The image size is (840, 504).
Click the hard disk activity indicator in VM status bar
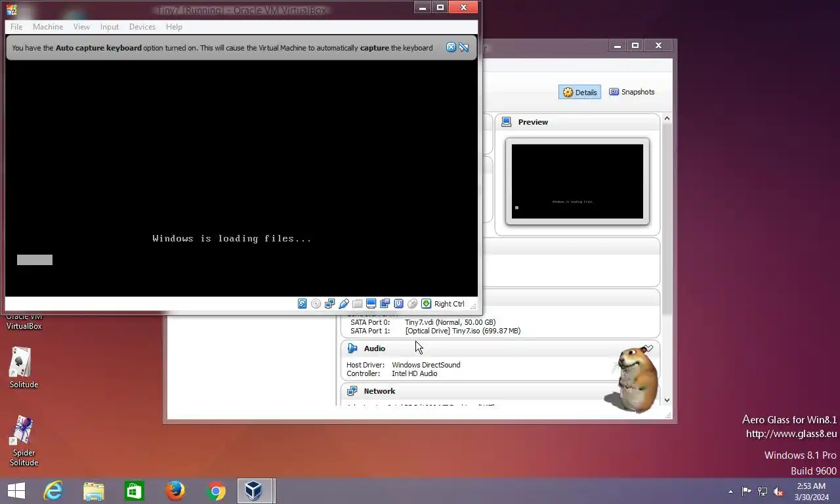click(x=303, y=304)
